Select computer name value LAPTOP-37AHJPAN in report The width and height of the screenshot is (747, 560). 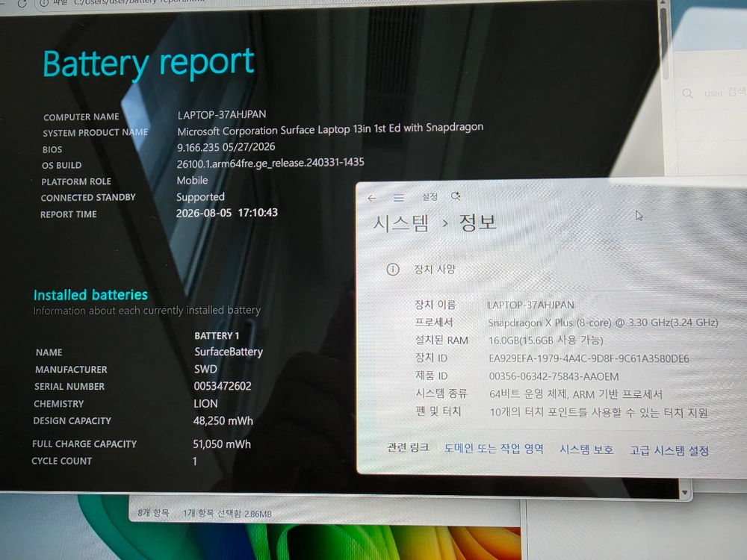click(x=222, y=115)
